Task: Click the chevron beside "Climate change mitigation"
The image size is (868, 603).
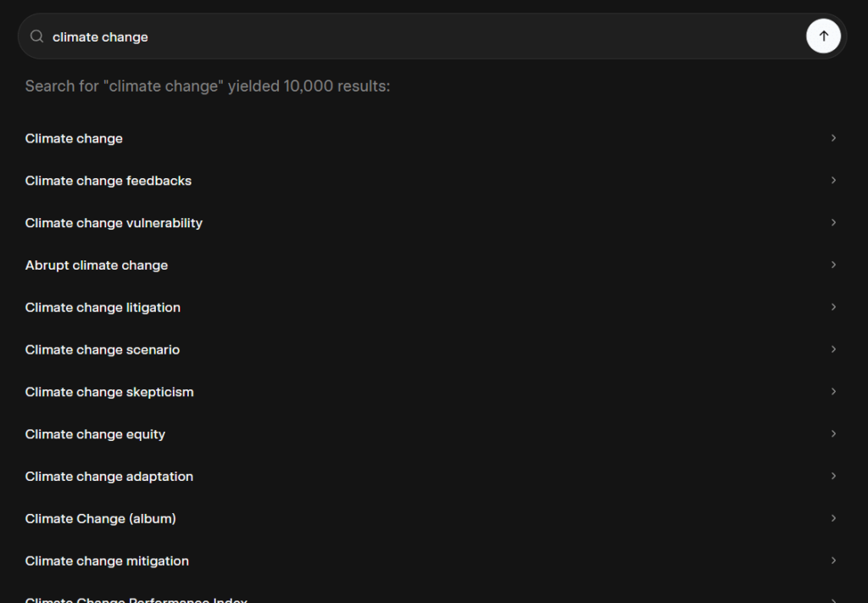Action: pos(833,561)
